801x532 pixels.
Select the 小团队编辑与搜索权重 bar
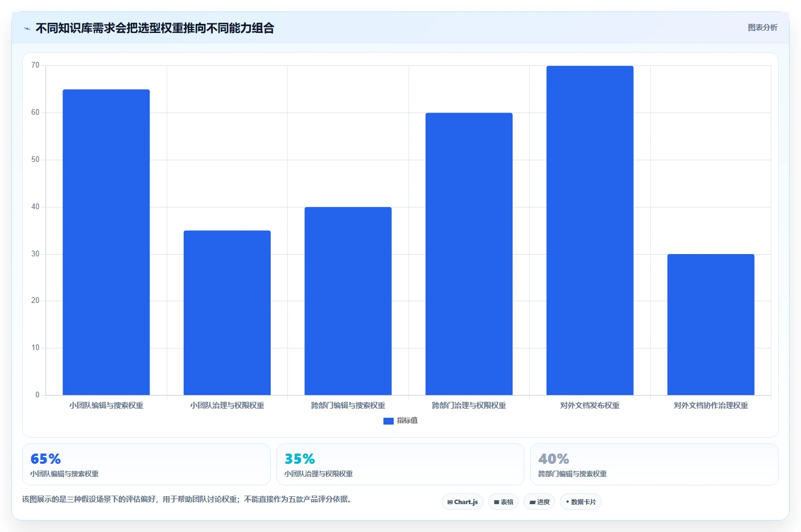point(106,242)
